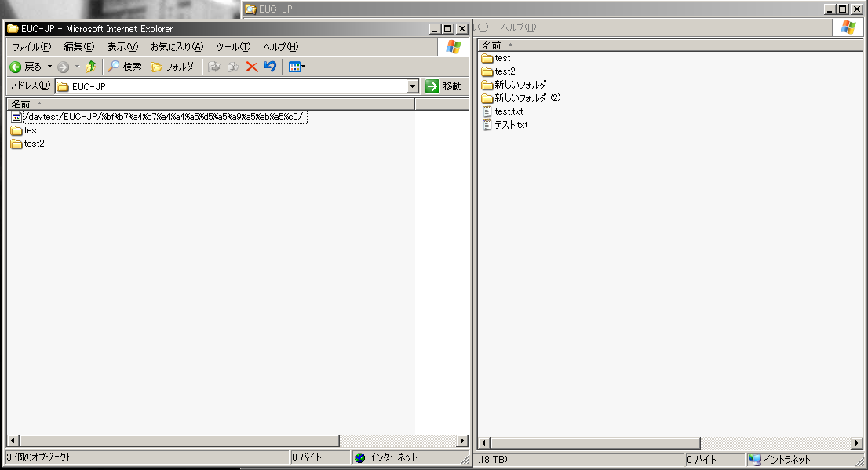The height and width of the screenshot is (470, 868).
Task: Click left scroll arrow in right EUC-JP window
Action: click(484, 443)
